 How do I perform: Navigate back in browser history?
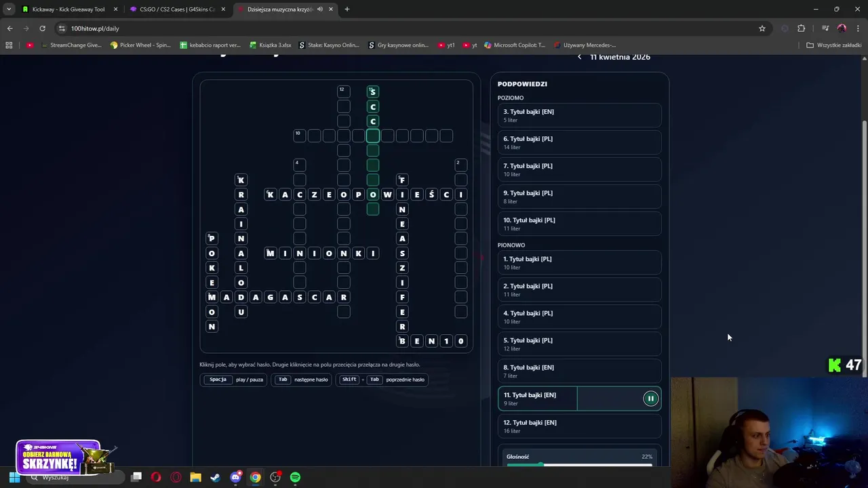coord(9,28)
